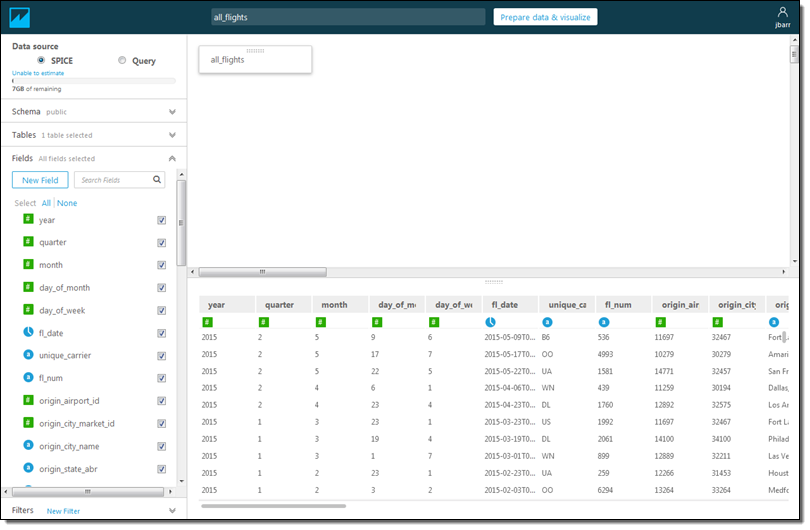Click the year column header
Image resolution: width=810 pixels, height=530 pixels.
[227, 305]
